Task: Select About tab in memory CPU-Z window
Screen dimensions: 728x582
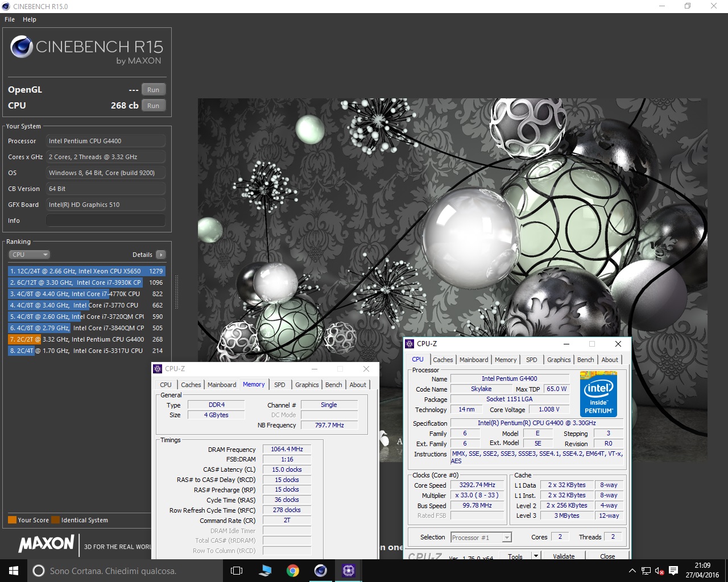Action: (358, 385)
